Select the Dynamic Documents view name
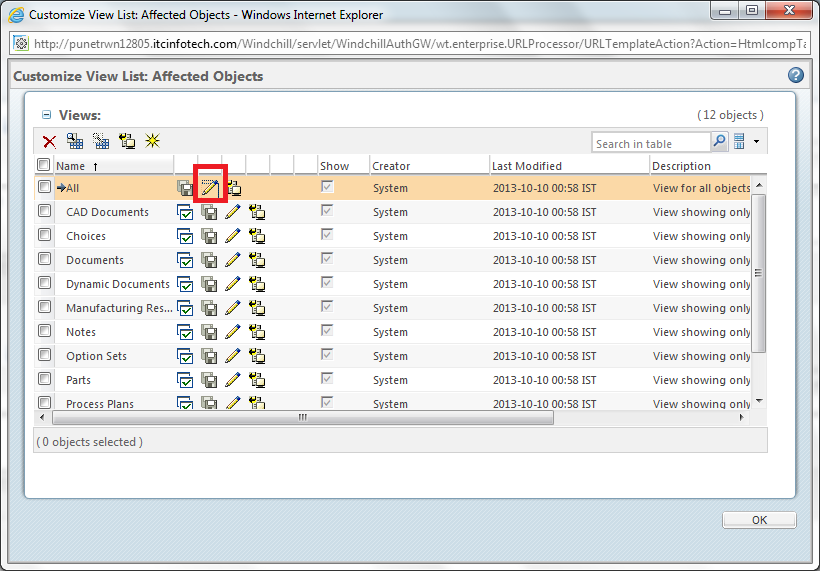This screenshot has width=820, height=571. [x=118, y=284]
